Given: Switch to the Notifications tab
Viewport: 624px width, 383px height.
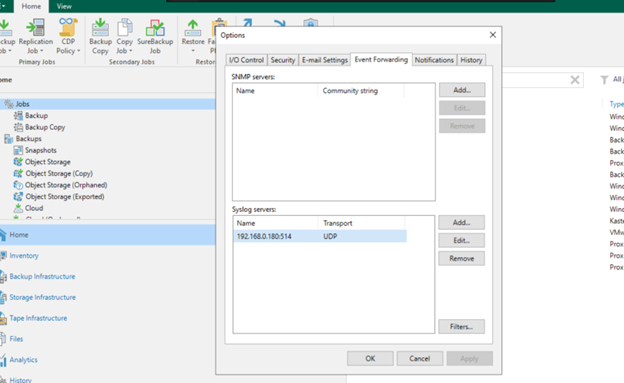Looking at the screenshot, I should coord(434,60).
